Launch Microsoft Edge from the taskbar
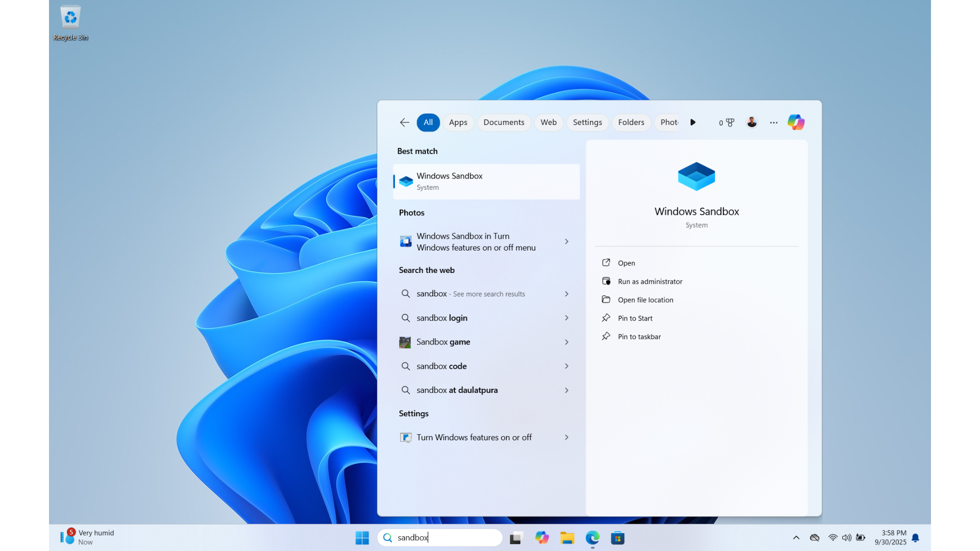980x551 pixels. 592,538
